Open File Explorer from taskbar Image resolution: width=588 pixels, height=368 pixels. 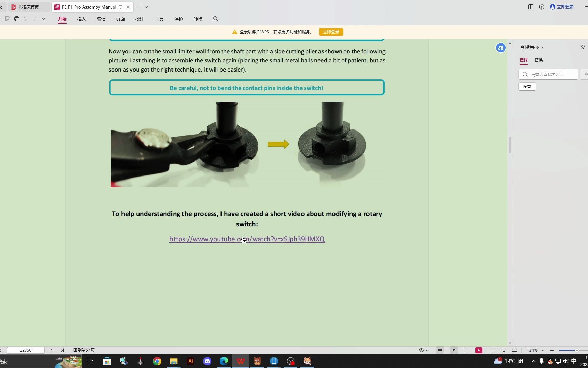[x=174, y=361]
